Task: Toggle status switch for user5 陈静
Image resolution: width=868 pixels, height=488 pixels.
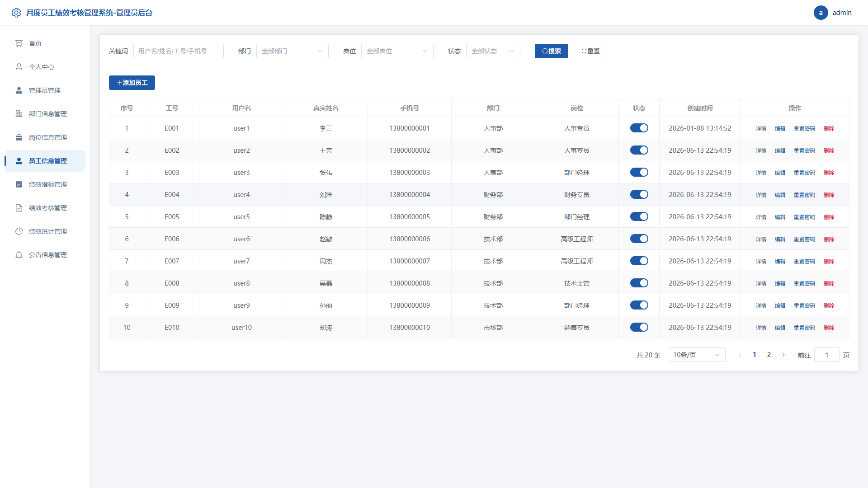Action: (639, 216)
